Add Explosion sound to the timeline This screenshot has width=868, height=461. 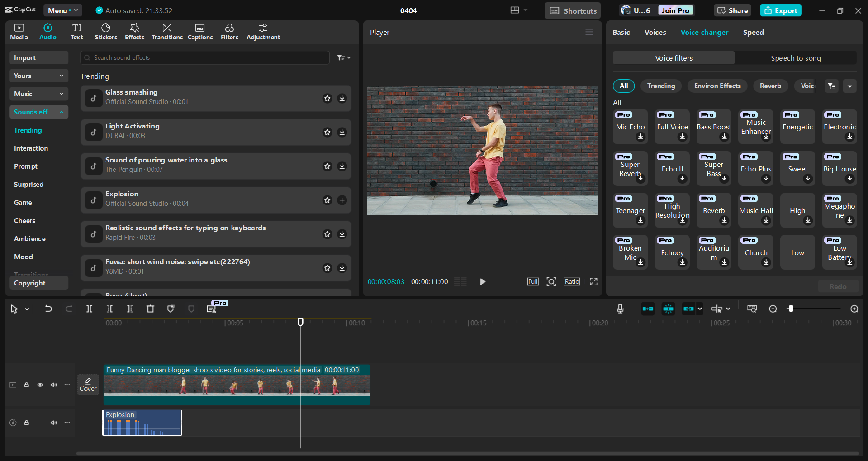pyautogui.click(x=342, y=200)
